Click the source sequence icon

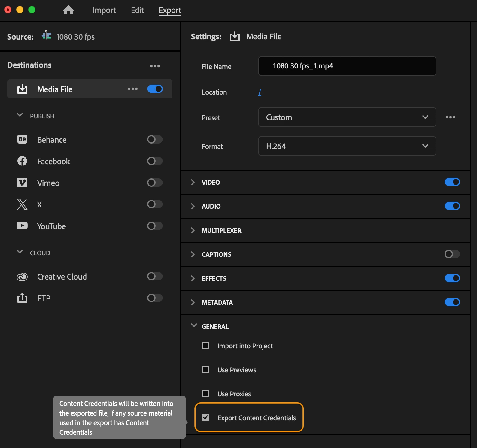tap(46, 35)
